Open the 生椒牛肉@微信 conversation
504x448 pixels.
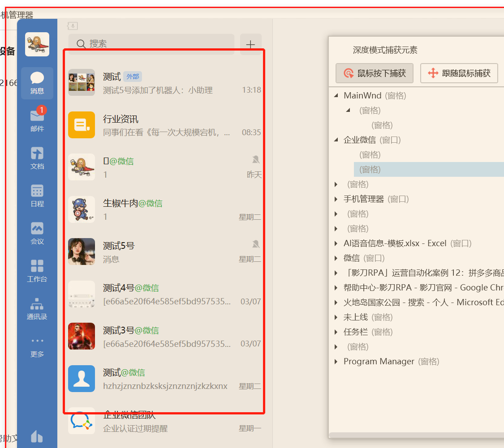coord(164,209)
